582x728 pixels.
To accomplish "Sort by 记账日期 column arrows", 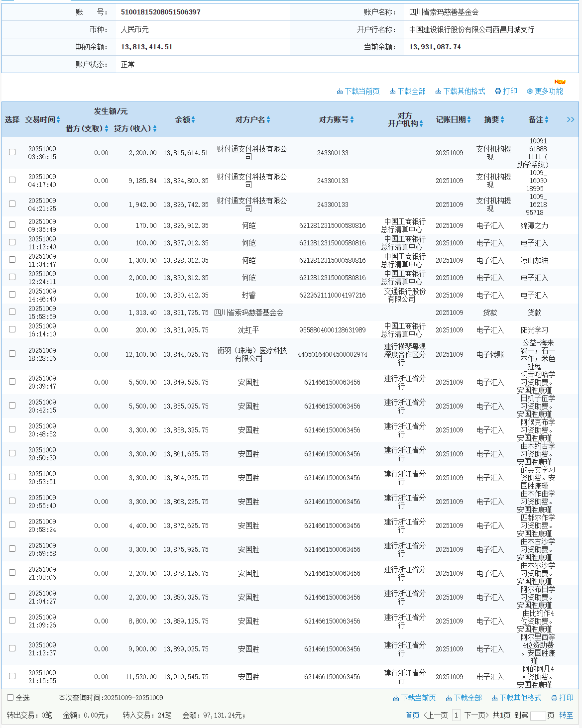I will [x=469, y=119].
